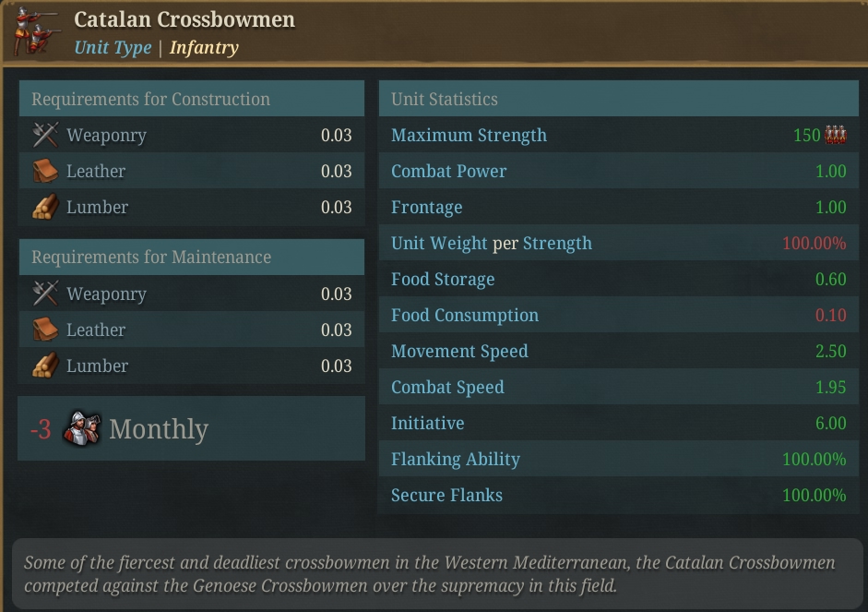Image resolution: width=868 pixels, height=612 pixels.
Task: Click the Leather icon under Construction requirements
Action: [45, 171]
